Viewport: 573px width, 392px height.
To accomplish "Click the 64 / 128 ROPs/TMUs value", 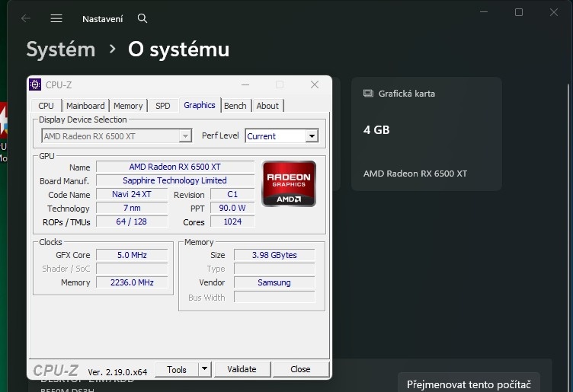I will click(x=132, y=221).
